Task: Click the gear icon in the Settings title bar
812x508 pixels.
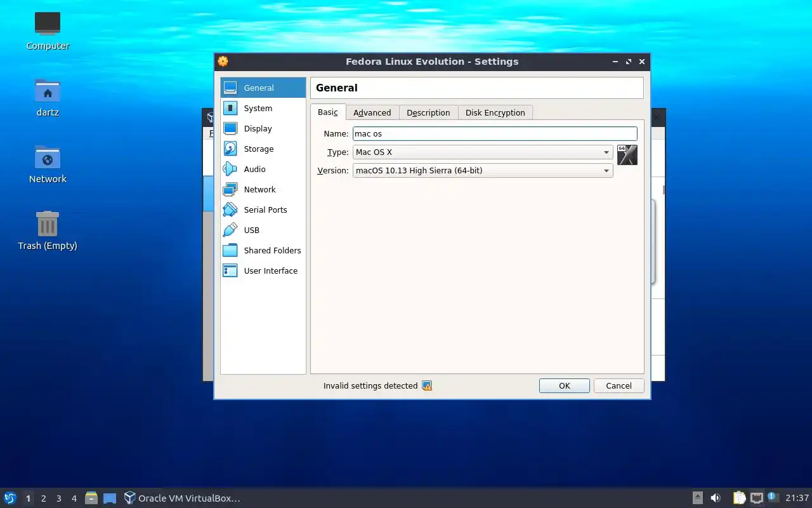Action: tap(223, 62)
